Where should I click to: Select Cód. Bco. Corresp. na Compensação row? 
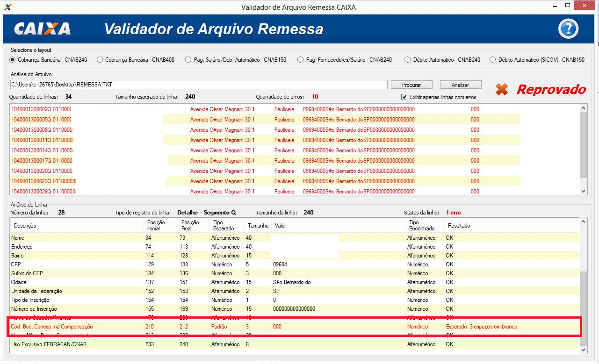pyautogui.click(x=295, y=327)
